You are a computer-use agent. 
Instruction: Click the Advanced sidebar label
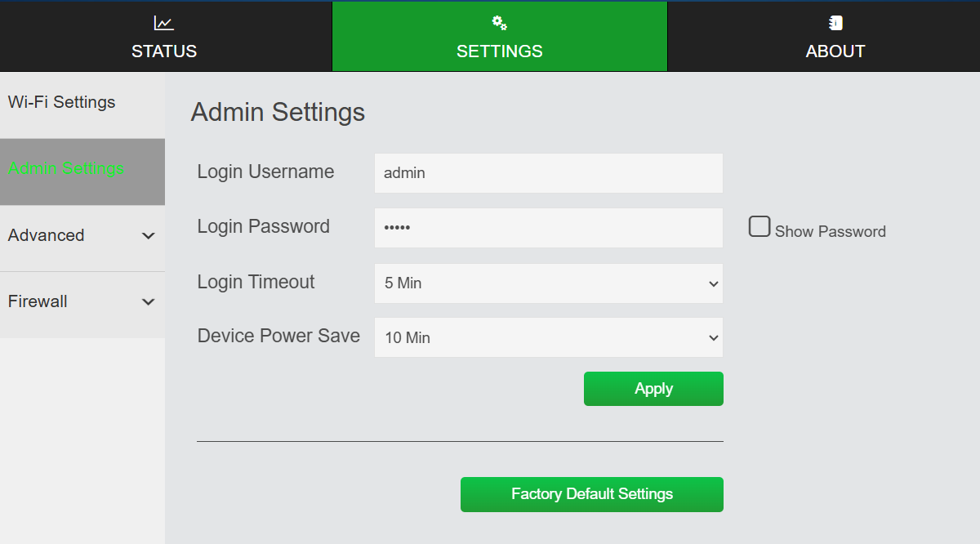coord(47,235)
